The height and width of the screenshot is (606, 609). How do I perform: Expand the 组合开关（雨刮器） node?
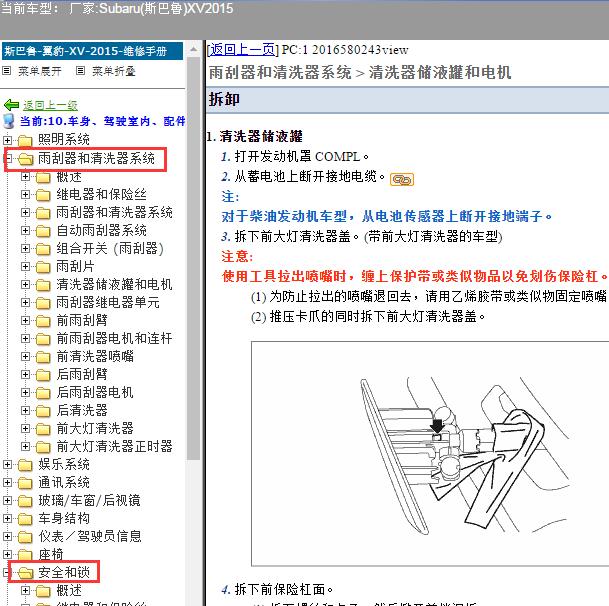tap(25, 248)
